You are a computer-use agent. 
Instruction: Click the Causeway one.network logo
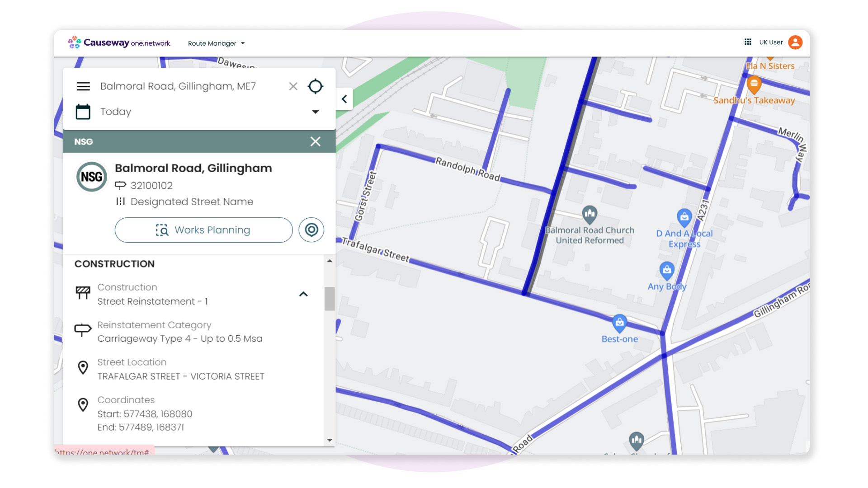[x=119, y=42]
